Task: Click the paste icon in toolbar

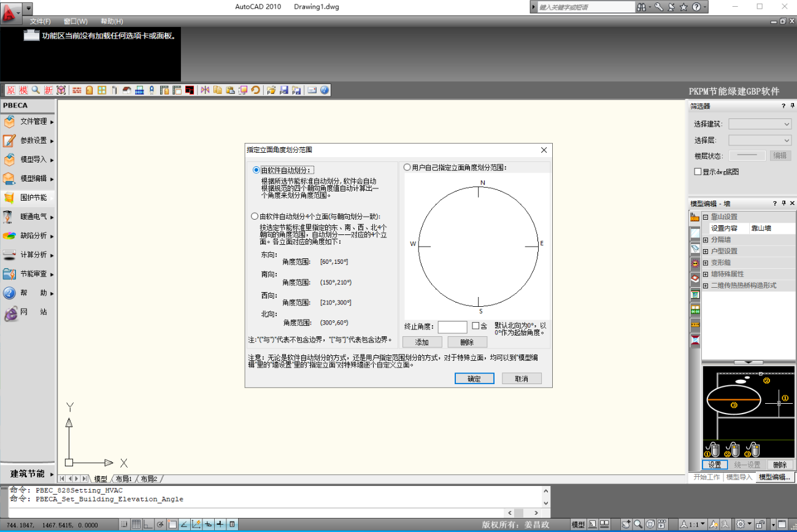Action: (x=230, y=90)
